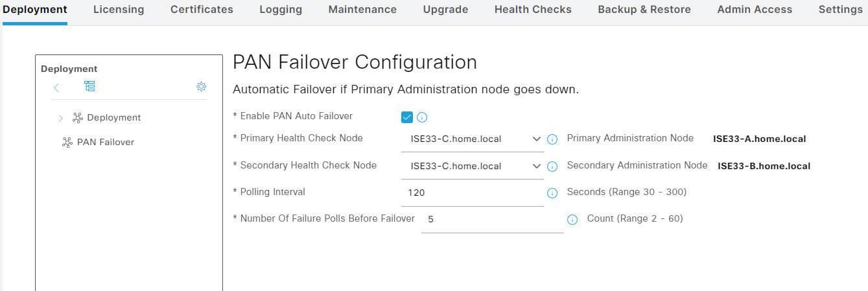Click info icon for Number Of Failure Polls
This screenshot has width=868, height=291.
tap(572, 220)
